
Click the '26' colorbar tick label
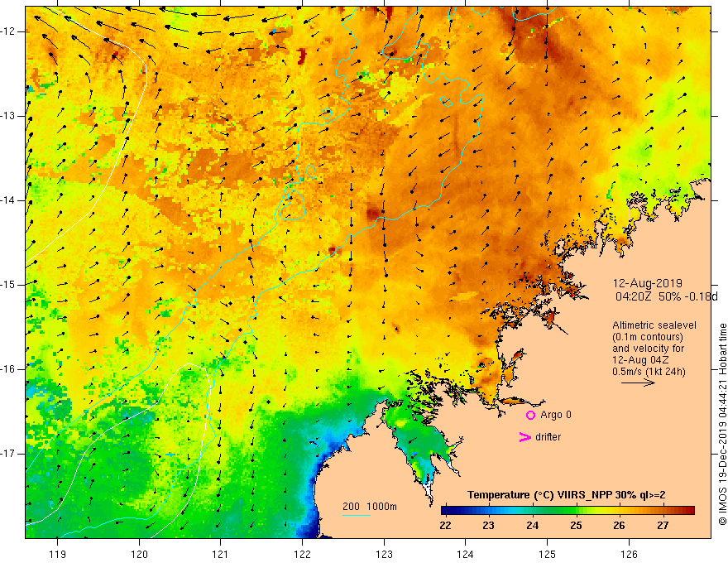click(620, 526)
